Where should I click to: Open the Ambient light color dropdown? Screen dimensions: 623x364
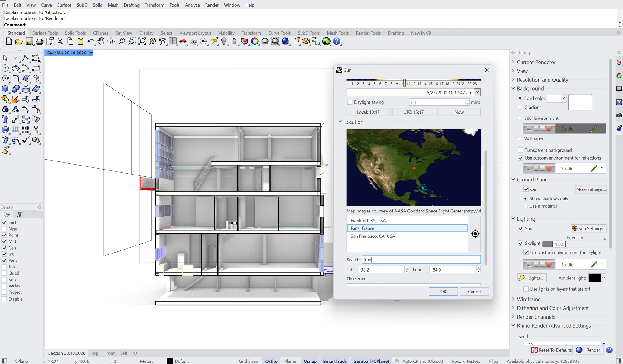(x=604, y=278)
